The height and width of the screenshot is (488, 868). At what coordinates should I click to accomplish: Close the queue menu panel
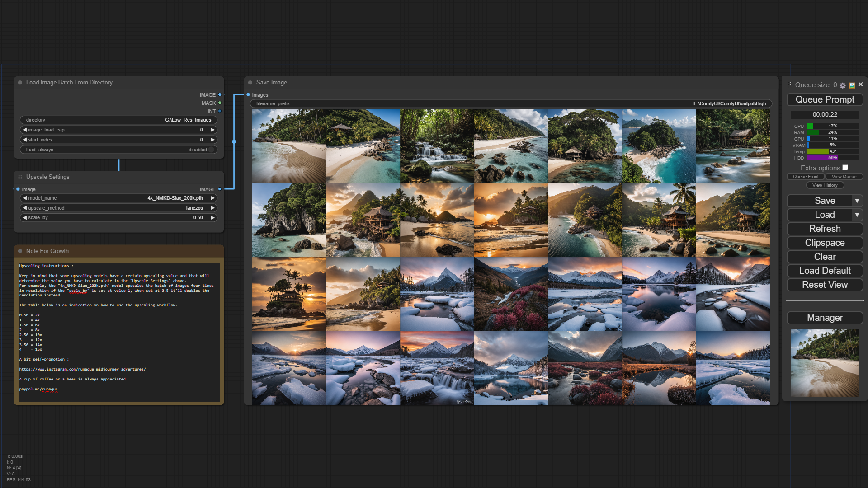click(x=861, y=84)
